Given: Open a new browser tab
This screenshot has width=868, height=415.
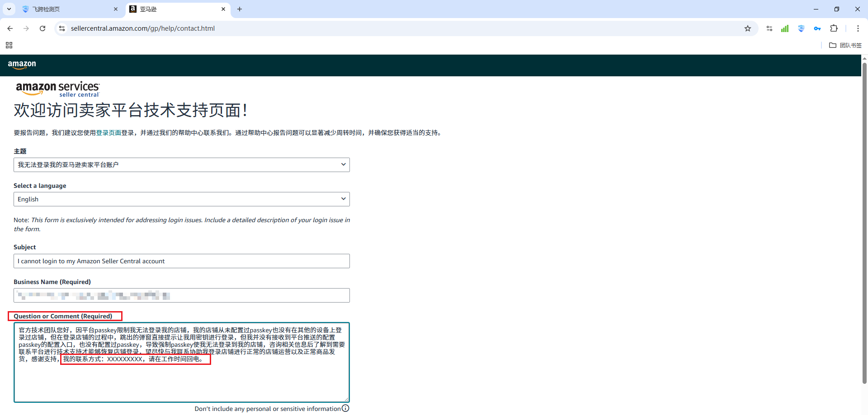Looking at the screenshot, I should click(240, 9).
